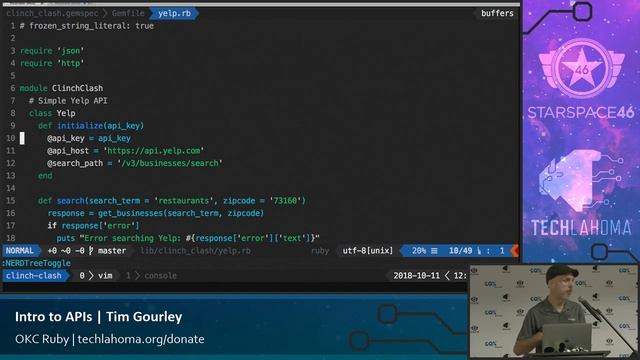Screen dimensions: 640x360
Task: Click the orange arrow at the statusline end
Action: point(515,251)
